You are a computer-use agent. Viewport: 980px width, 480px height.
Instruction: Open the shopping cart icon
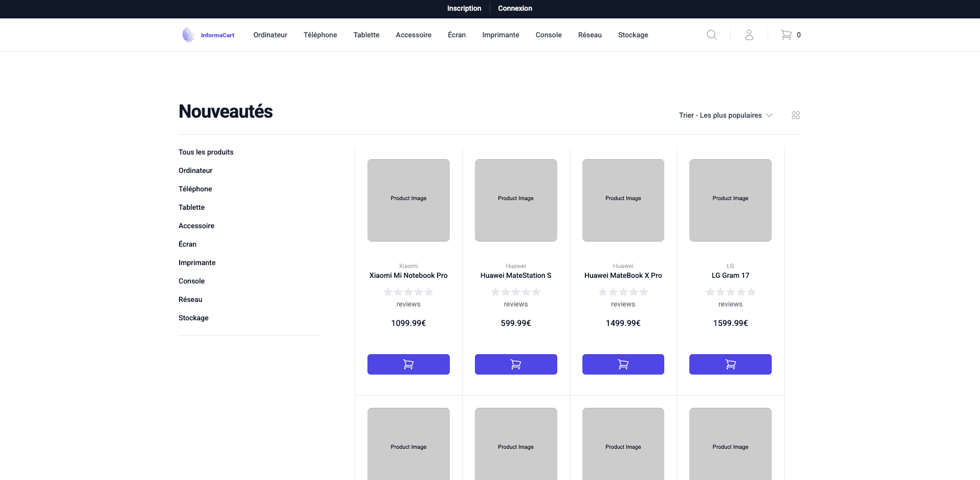(787, 35)
